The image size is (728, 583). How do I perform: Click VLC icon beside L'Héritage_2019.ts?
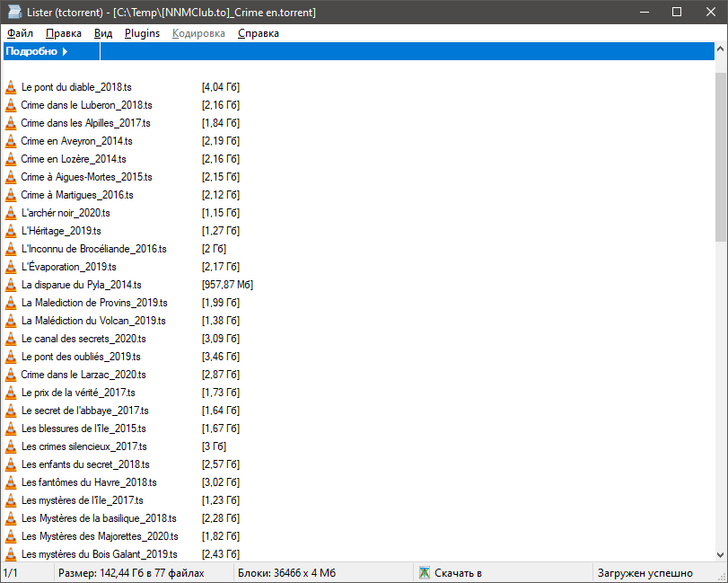(x=11, y=231)
